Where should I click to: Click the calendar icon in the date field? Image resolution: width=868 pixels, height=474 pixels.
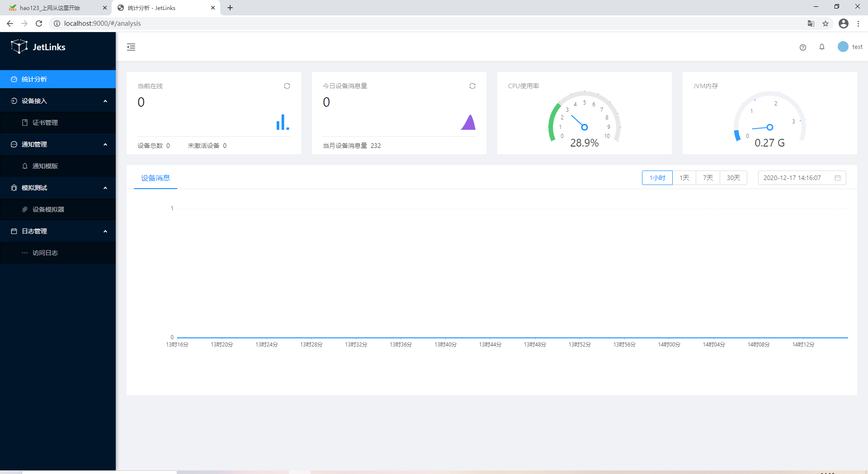point(837,178)
